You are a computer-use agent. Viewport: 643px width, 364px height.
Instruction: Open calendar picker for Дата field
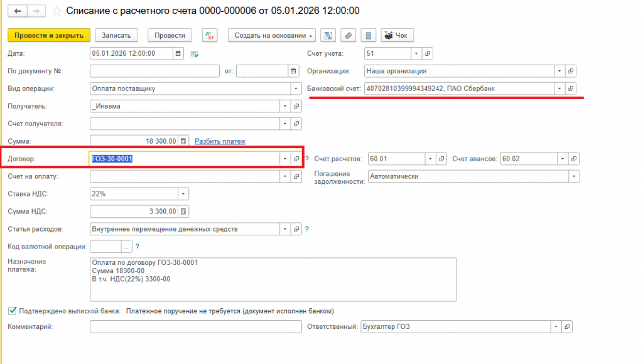[178, 53]
